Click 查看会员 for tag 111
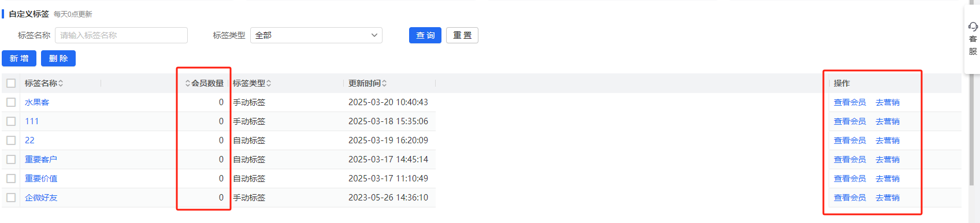980x223 pixels. (x=849, y=121)
